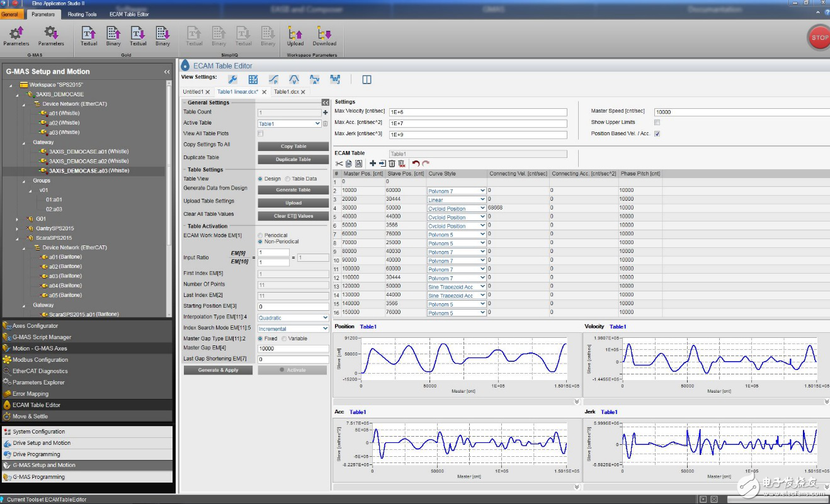Viewport: 830px width, 504px height.
Task: Click the Workspace Parameters Upload icon
Action: [295, 34]
